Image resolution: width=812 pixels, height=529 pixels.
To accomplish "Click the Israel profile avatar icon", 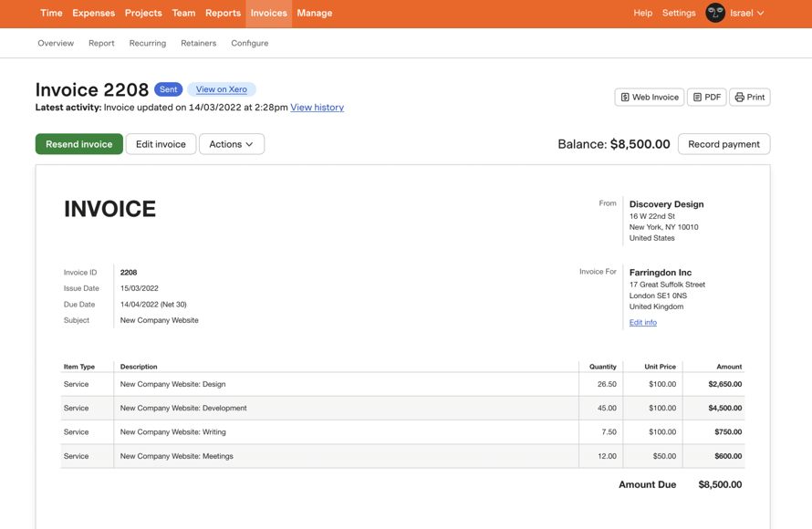I will pos(715,13).
